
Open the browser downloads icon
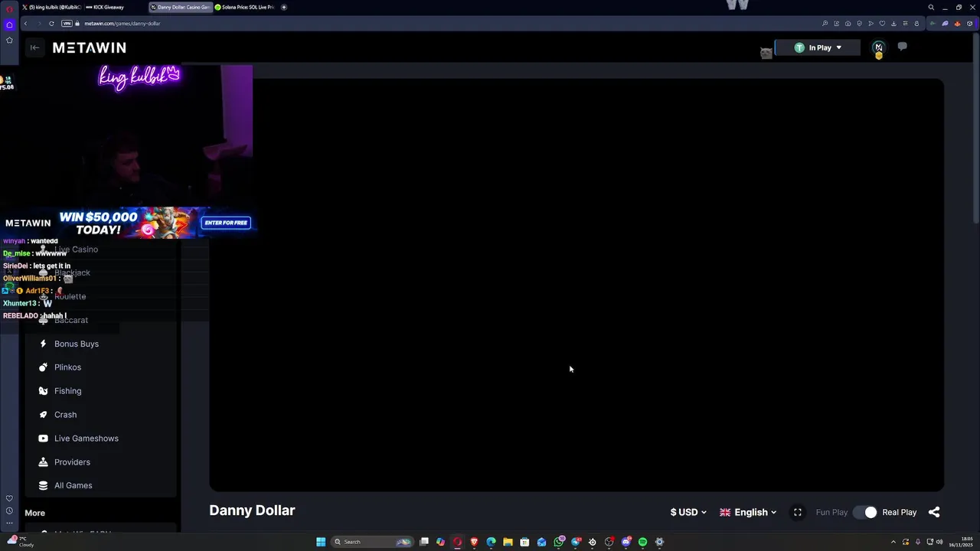(893, 24)
